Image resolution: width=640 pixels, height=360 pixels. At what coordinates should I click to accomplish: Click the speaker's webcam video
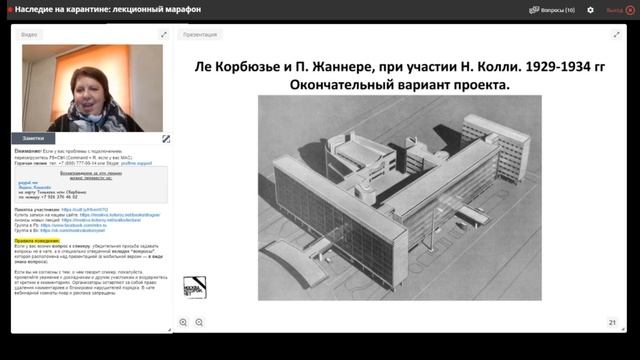click(92, 88)
